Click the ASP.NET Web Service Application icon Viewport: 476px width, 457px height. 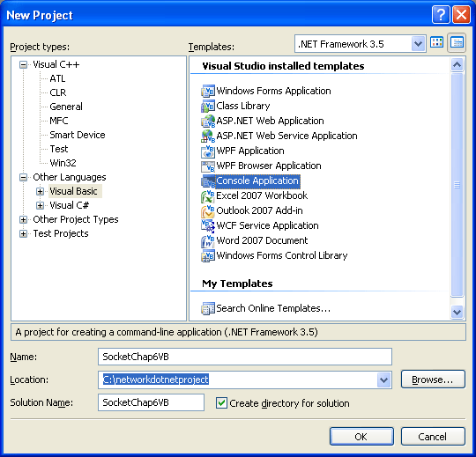tap(208, 136)
